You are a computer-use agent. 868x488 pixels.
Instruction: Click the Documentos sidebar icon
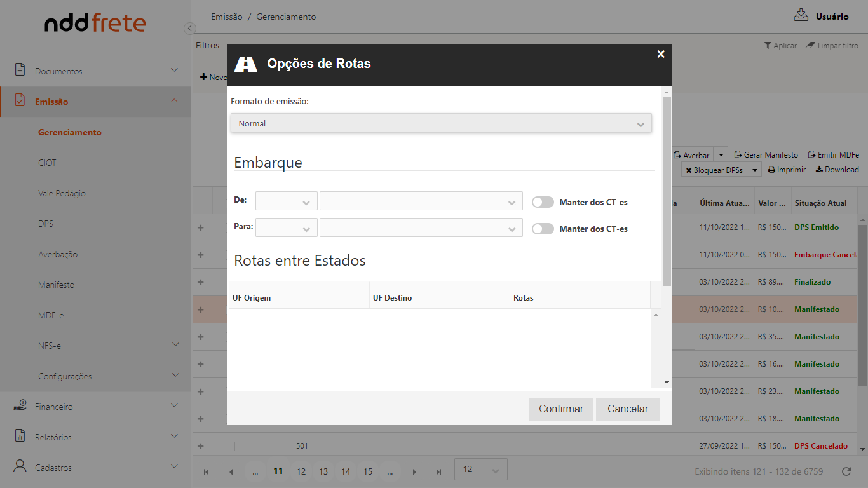[x=20, y=70]
